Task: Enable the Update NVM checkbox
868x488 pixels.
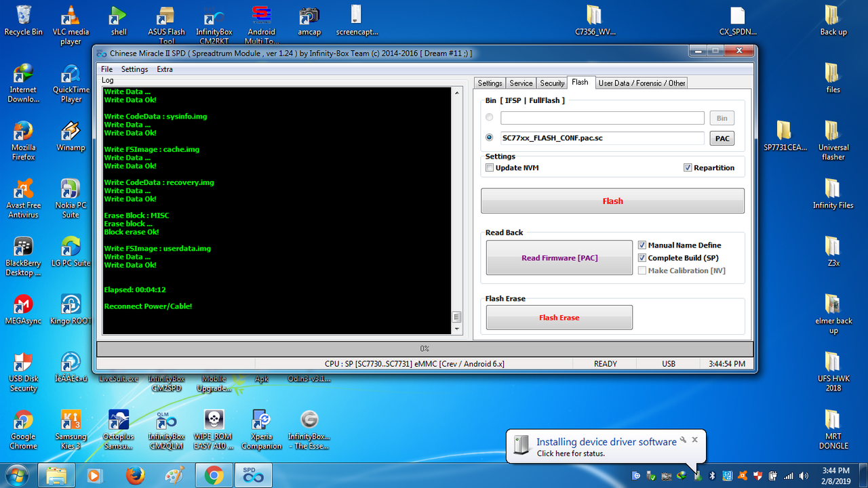Action: [x=490, y=167]
